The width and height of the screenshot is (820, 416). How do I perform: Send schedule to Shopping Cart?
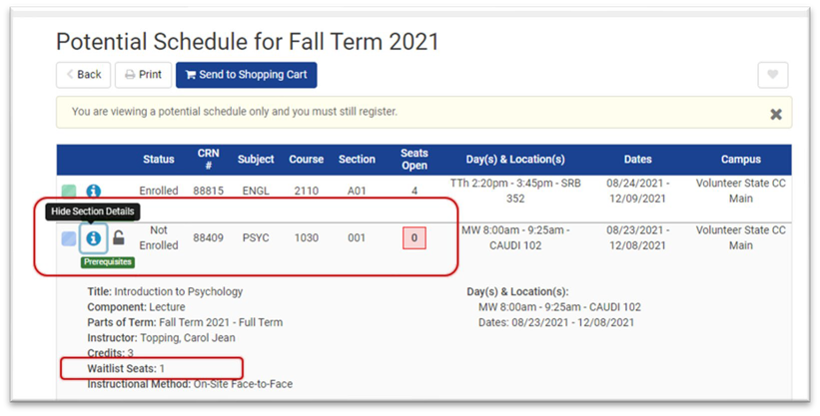pyautogui.click(x=246, y=75)
